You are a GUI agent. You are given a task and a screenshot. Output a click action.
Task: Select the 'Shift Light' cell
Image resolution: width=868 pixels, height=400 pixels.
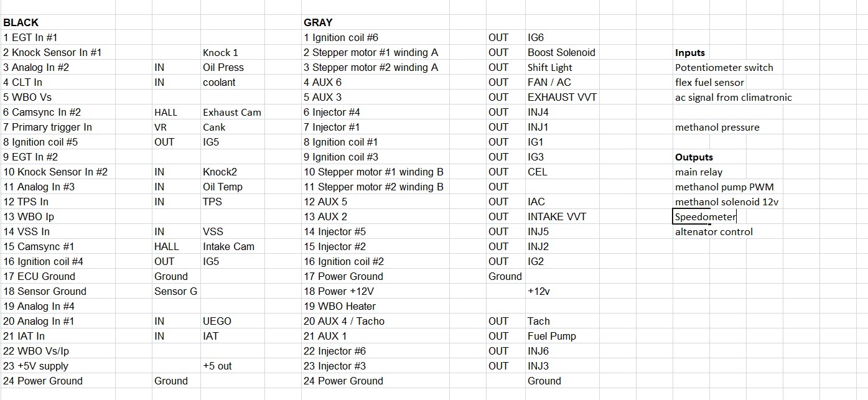[550, 67]
